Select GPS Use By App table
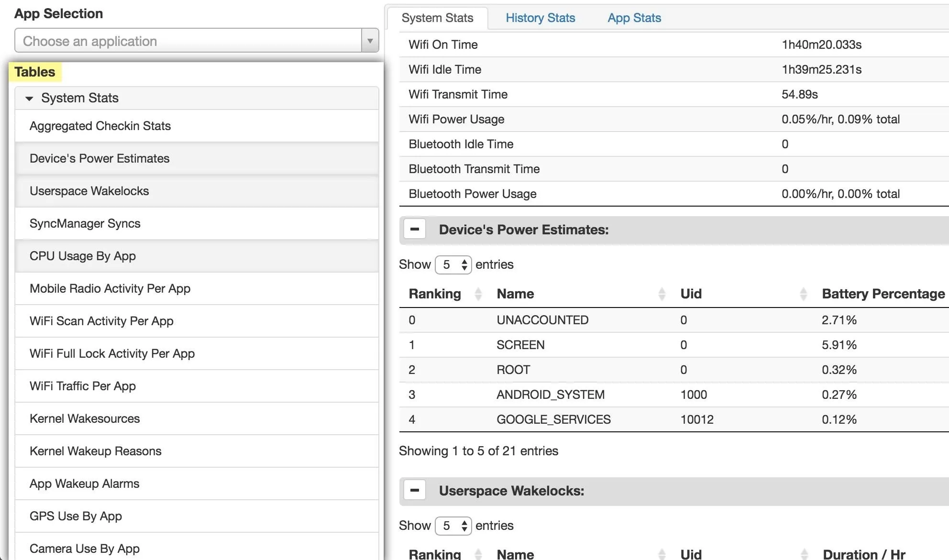The width and height of the screenshot is (949, 560). [x=197, y=516]
